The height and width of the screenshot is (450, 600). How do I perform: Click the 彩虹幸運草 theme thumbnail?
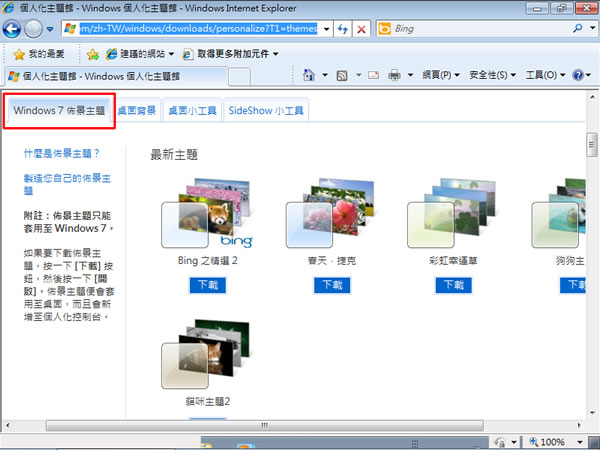[x=452, y=213]
